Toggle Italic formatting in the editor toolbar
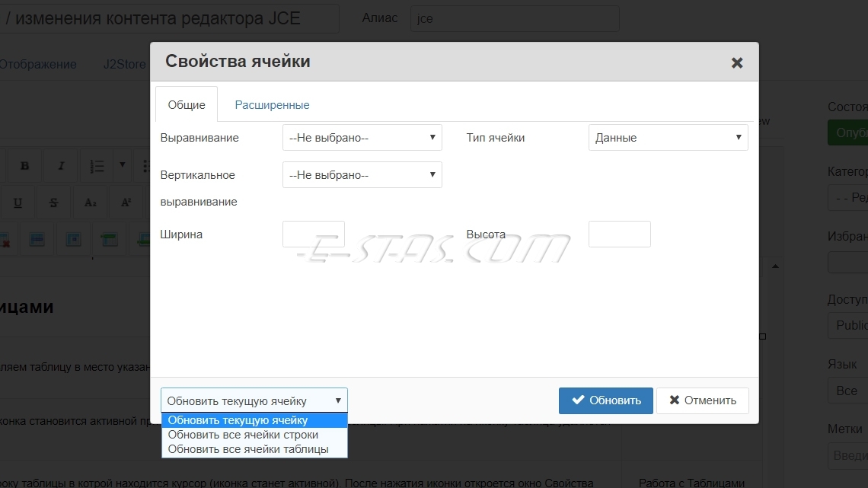This screenshot has width=868, height=488. click(x=61, y=166)
